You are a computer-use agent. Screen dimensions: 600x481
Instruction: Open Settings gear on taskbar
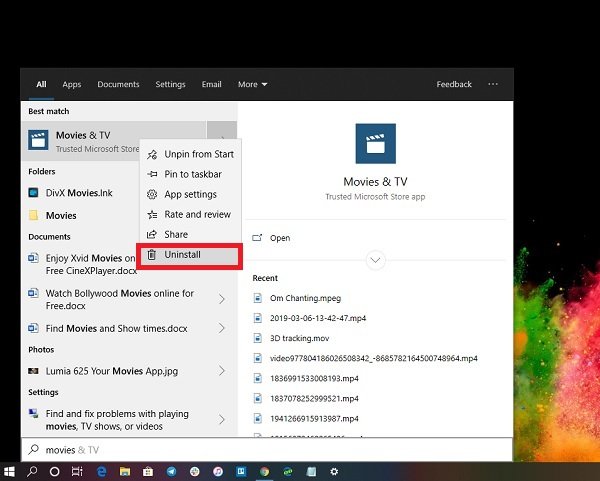[x=334, y=471]
